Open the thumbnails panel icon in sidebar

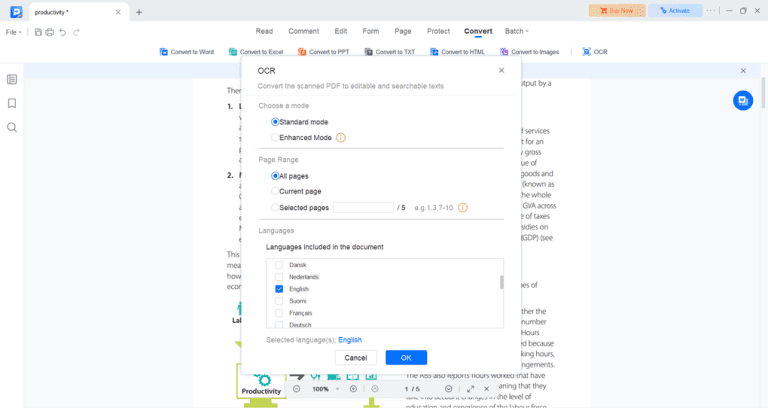[12, 79]
